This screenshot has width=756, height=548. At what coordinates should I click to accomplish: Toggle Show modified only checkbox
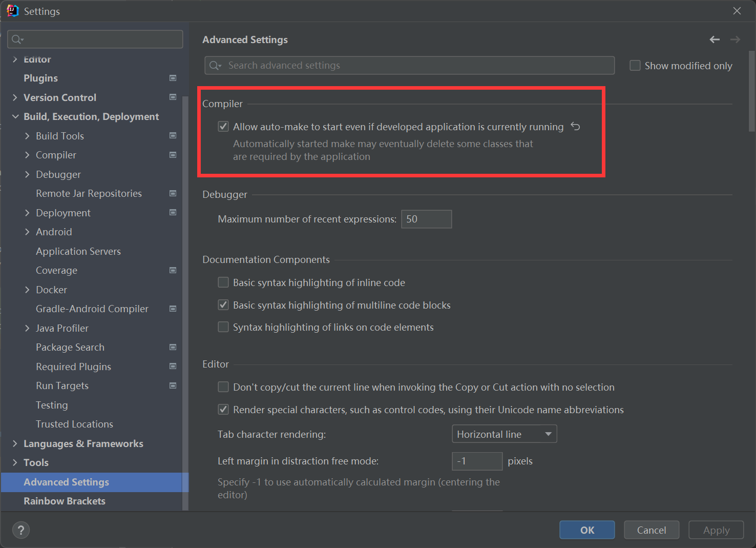coord(635,66)
